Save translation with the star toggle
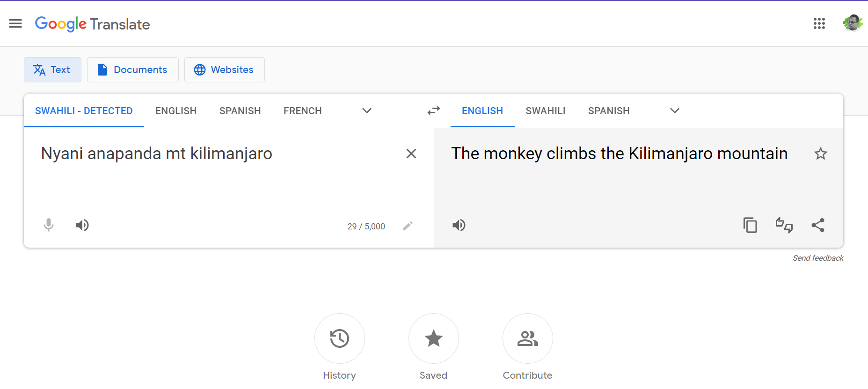This screenshot has height=389, width=868. 821,154
